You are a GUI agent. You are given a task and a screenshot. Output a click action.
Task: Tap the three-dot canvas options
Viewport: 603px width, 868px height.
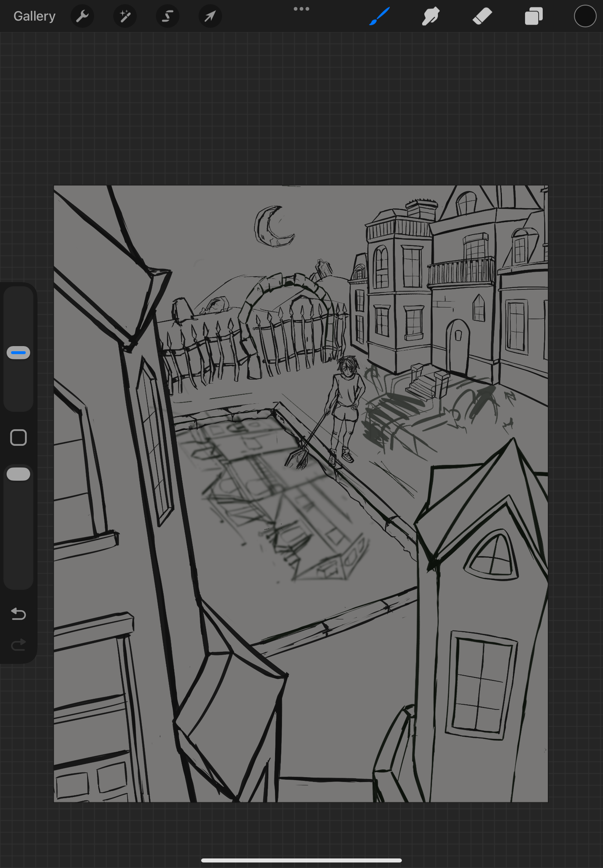coord(301,8)
